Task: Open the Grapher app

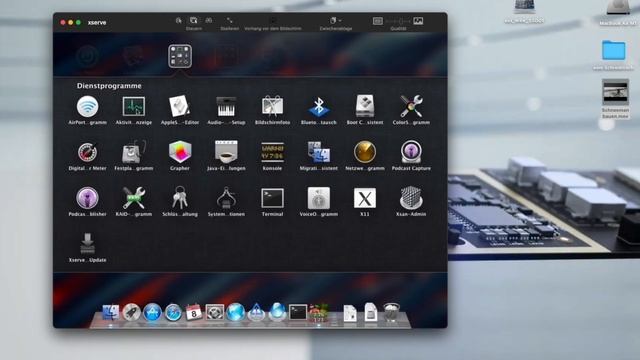Action: click(x=180, y=152)
